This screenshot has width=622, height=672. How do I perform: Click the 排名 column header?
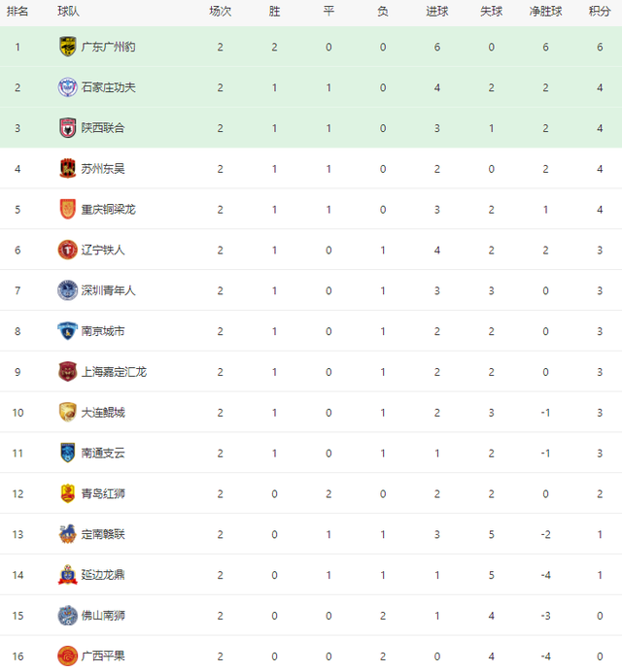17,11
